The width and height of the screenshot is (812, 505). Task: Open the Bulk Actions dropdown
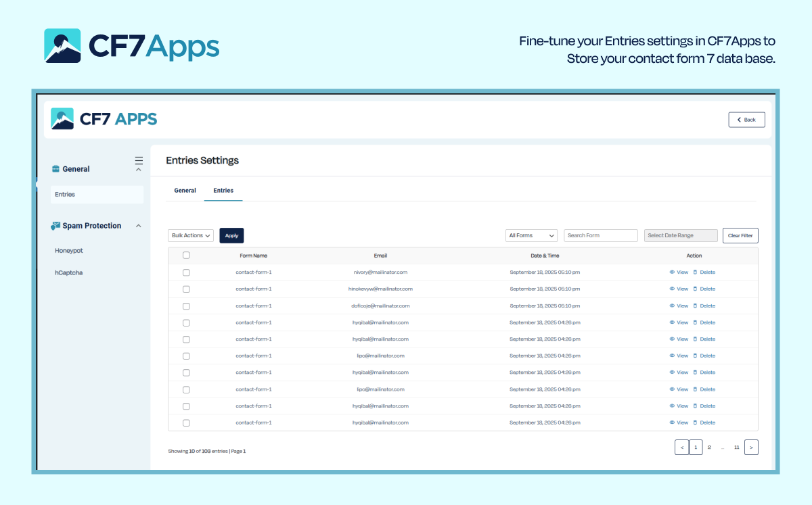coord(191,235)
